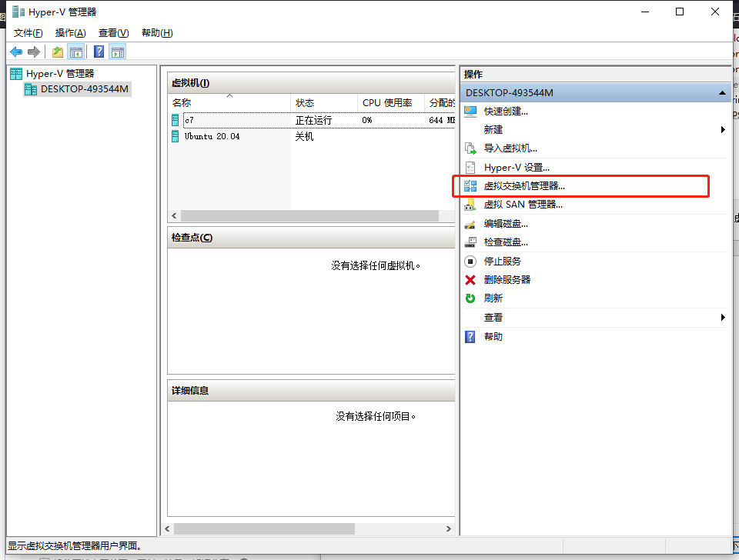Click the 正在运行 status cell

(x=313, y=121)
